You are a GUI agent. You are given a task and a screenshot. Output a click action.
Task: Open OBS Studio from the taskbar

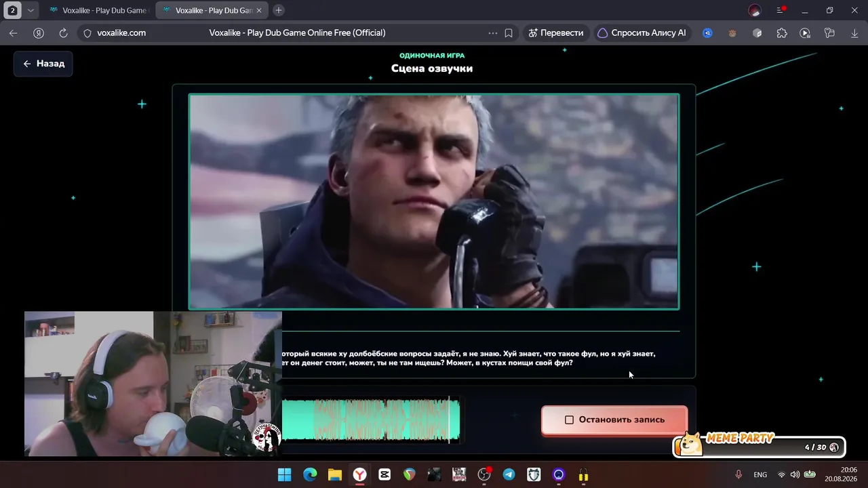click(x=484, y=474)
